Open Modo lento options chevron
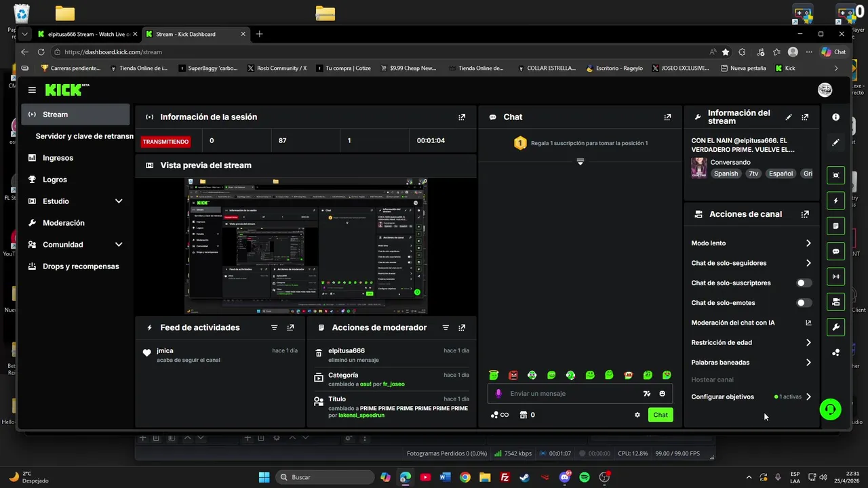The width and height of the screenshot is (868, 488). pos(808,243)
